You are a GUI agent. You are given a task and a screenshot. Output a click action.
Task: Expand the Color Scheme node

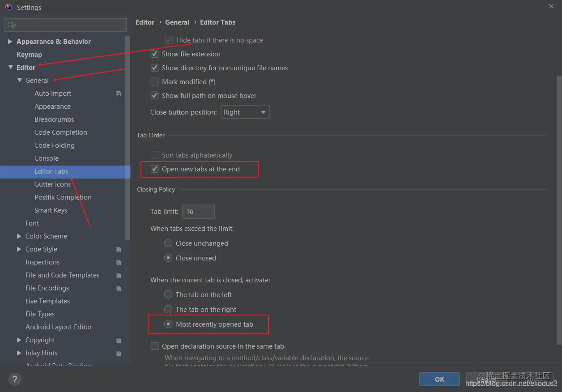pyautogui.click(x=19, y=236)
